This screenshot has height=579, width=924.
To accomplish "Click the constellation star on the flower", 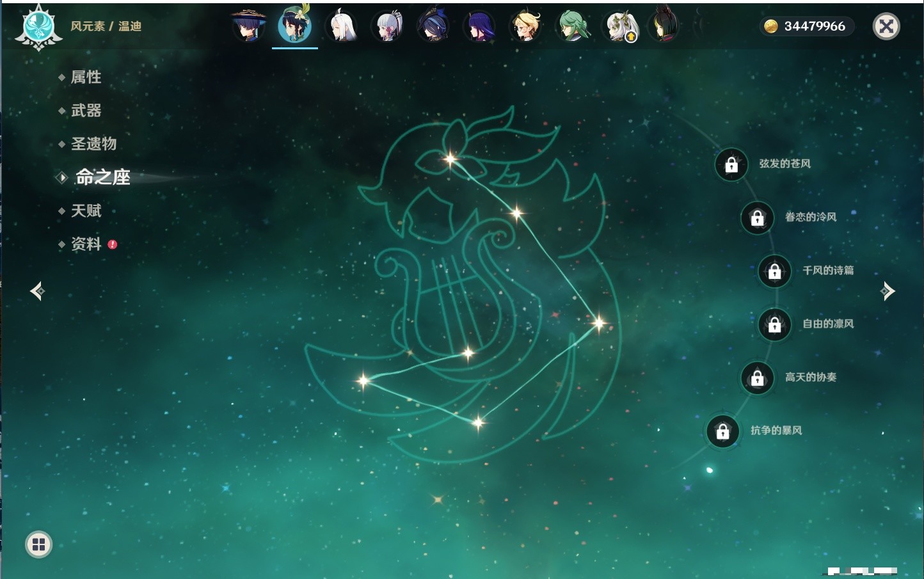I will click(x=450, y=159).
